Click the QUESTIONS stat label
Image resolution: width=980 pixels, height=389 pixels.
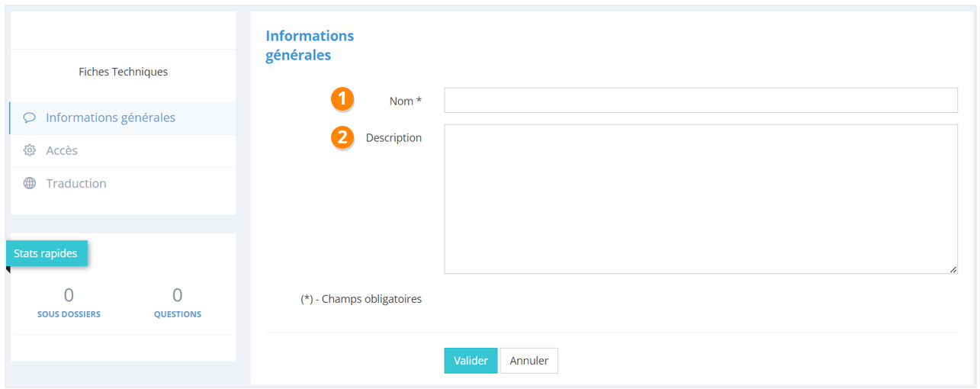coord(178,314)
